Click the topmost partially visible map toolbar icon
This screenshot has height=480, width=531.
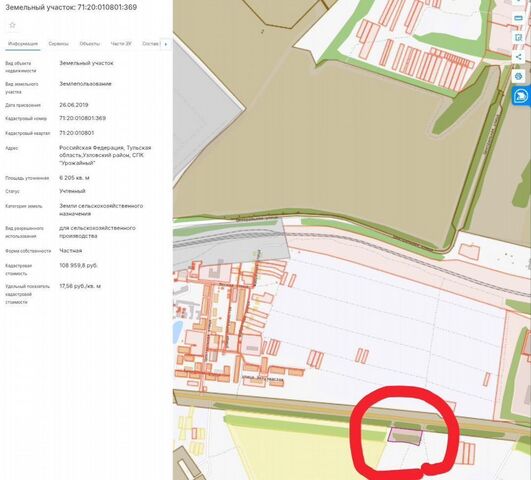click(x=518, y=2)
